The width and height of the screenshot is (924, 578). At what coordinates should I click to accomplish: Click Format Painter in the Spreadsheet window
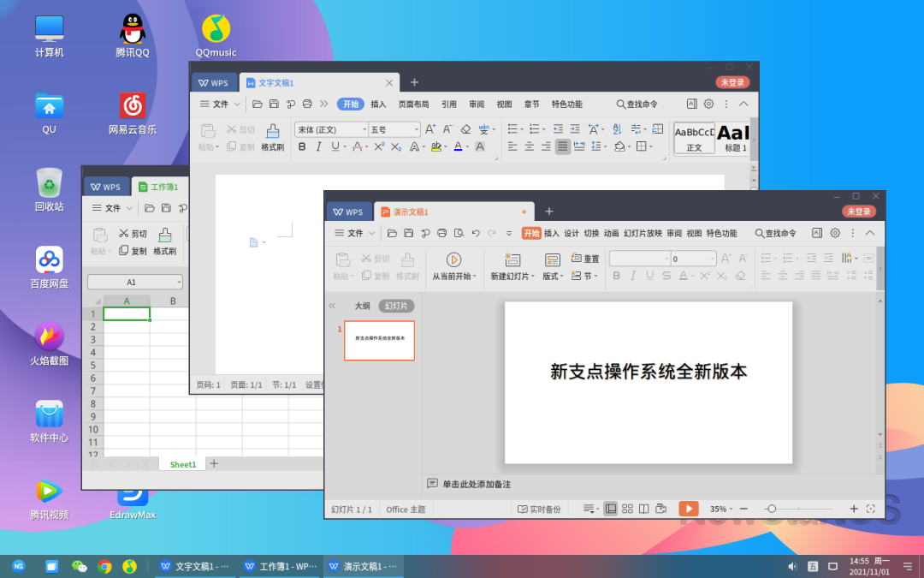pyautogui.click(x=164, y=241)
